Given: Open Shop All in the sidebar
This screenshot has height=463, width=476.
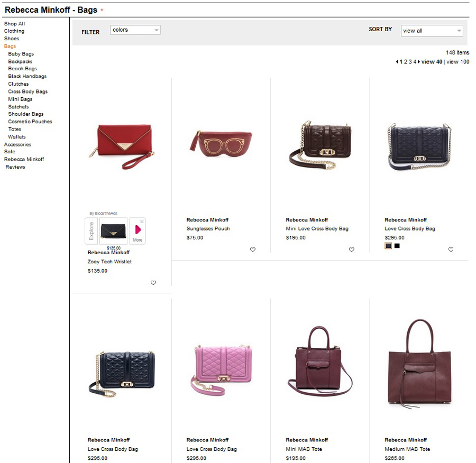Looking at the screenshot, I should (15, 24).
